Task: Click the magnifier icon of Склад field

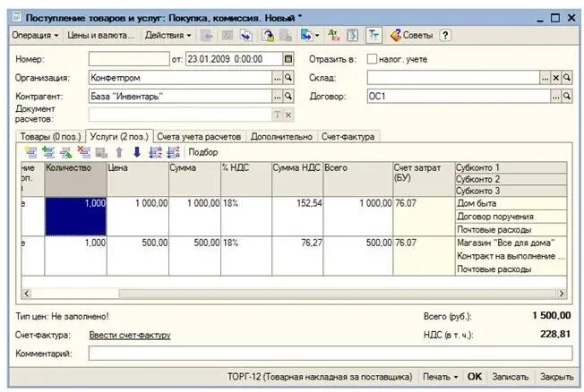Action: [567, 78]
